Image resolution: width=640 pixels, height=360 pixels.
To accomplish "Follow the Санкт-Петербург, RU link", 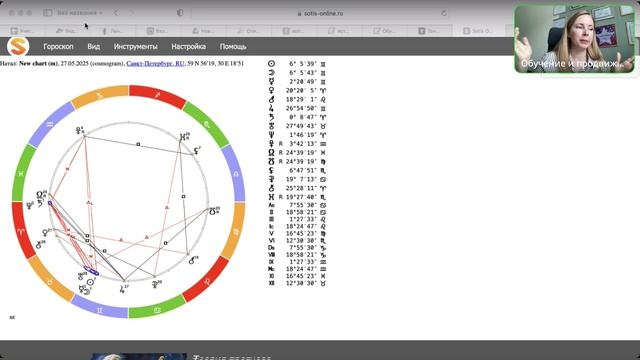I will (156, 64).
